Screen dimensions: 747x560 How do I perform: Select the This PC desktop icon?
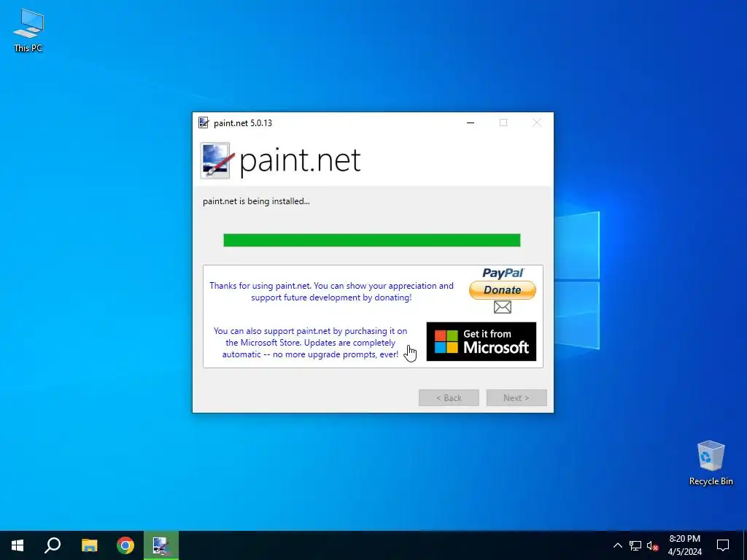pos(28,31)
